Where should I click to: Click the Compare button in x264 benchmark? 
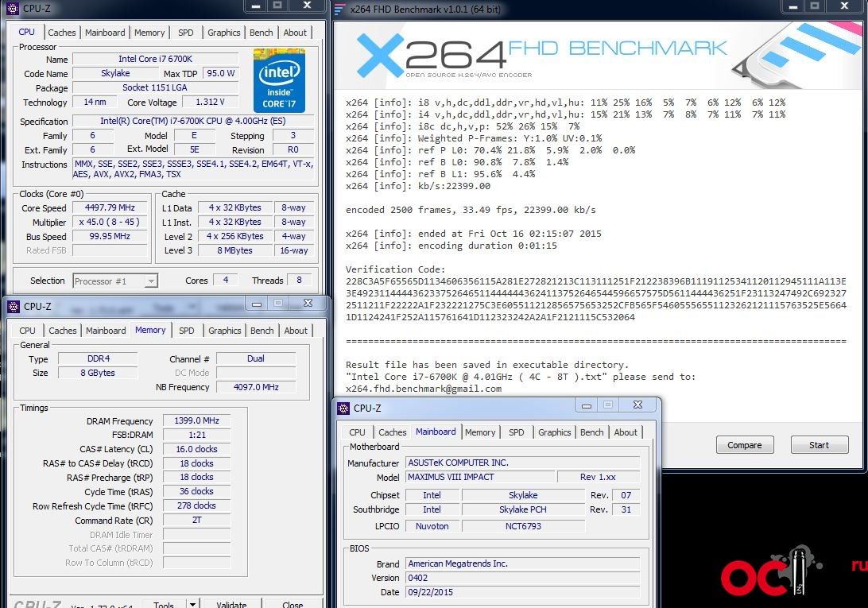(745, 445)
